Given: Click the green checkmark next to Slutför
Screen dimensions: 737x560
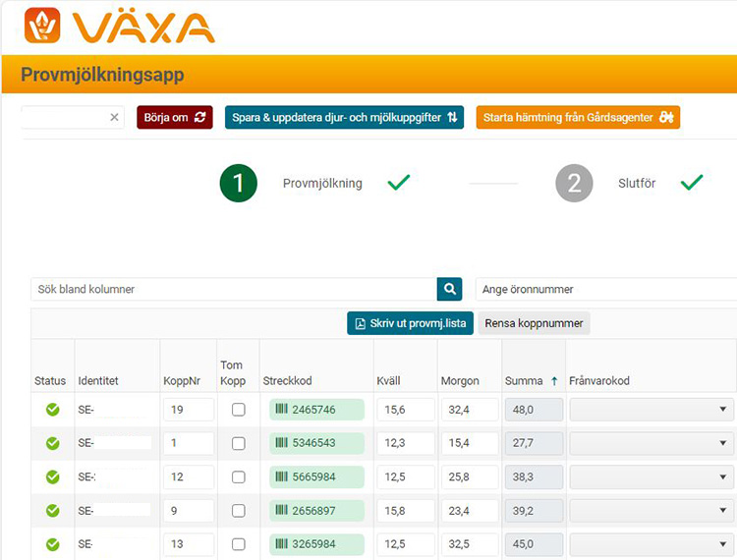Looking at the screenshot, I should coord(692,183).
